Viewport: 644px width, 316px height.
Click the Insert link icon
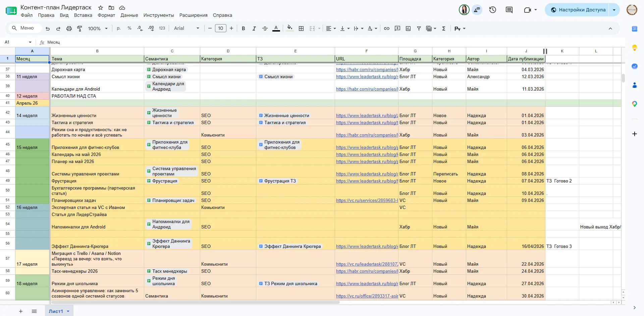(387, 29)
